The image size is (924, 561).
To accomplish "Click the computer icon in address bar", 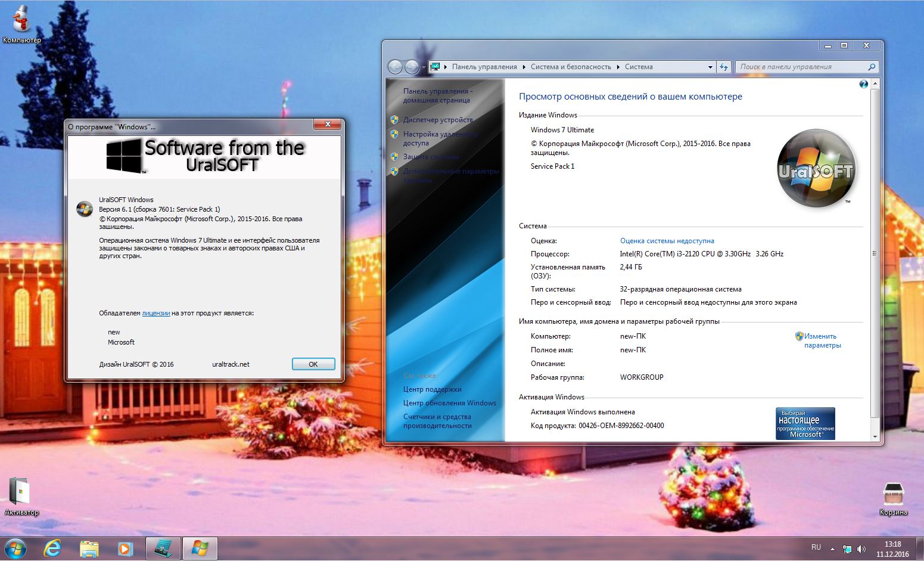I will (435, 67).
